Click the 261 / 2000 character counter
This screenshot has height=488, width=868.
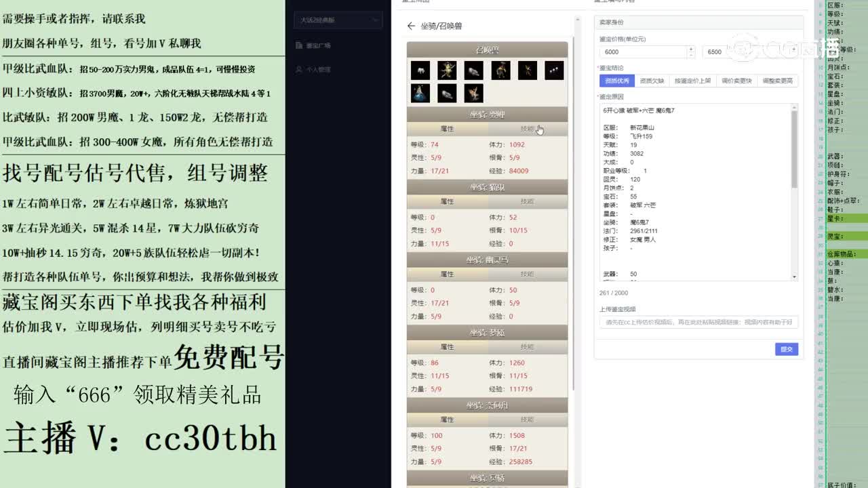(614, 293)
